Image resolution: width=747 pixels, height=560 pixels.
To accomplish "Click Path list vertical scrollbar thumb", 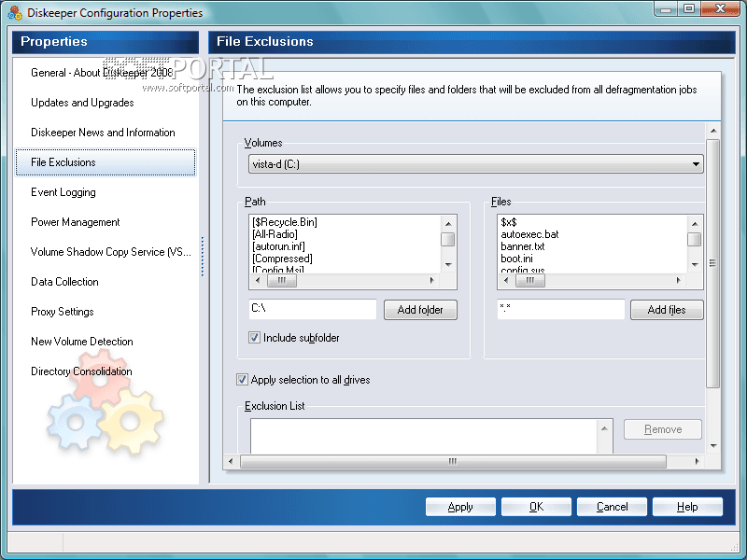I will 448,240.
